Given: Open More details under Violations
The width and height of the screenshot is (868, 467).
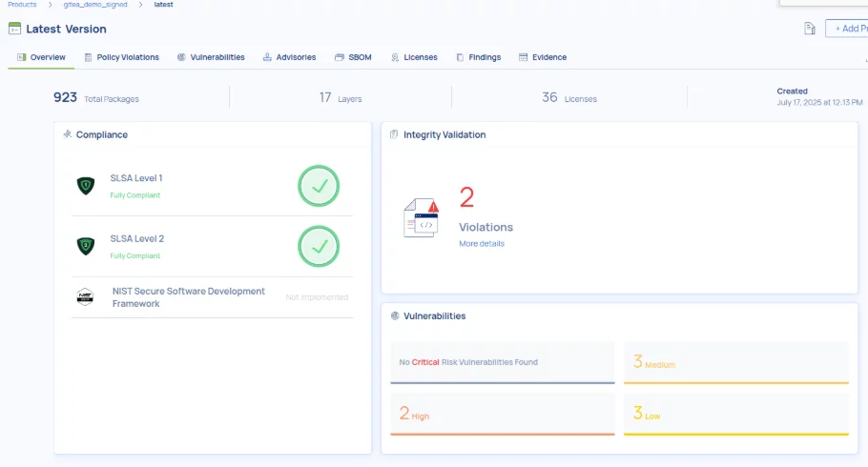Looking at the screenshot, I should 482,243.
